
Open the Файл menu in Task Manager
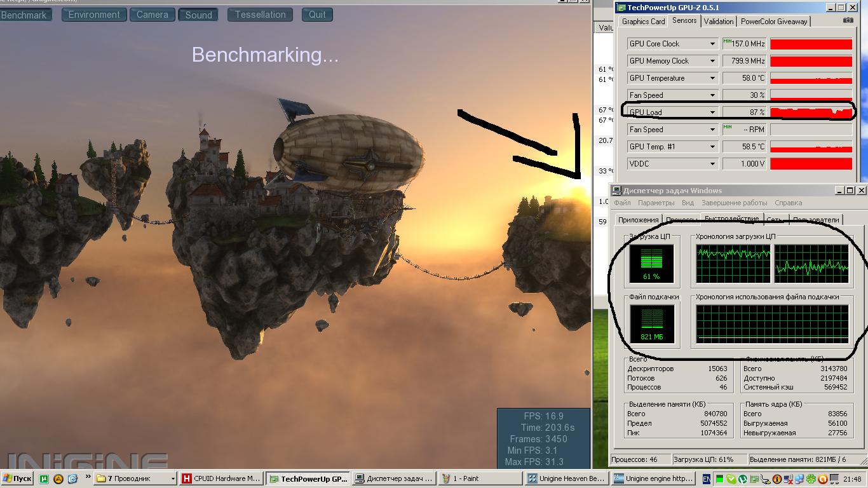point(622,203)
